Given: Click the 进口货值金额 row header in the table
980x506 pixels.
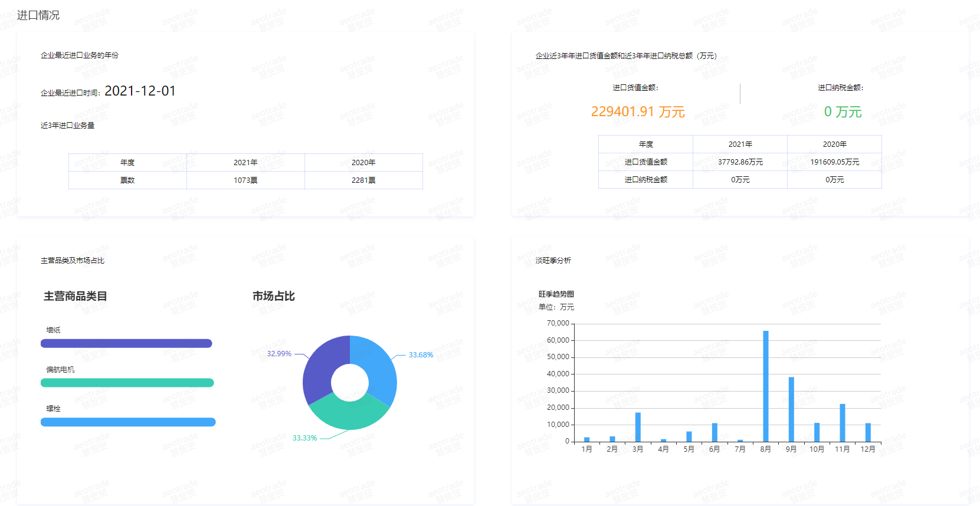Looking at the screenshot, I should (646, 162).
